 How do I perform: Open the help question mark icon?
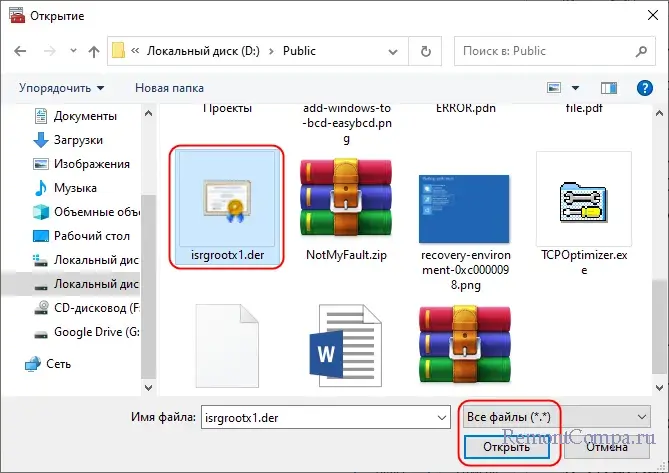pyautogui.click(x=645, y=88)
